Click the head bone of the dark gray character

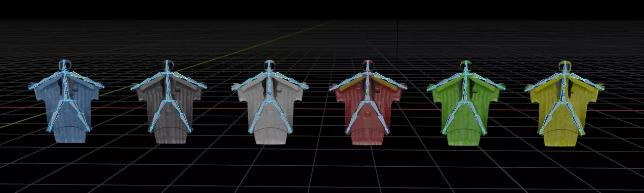[168, 65]
